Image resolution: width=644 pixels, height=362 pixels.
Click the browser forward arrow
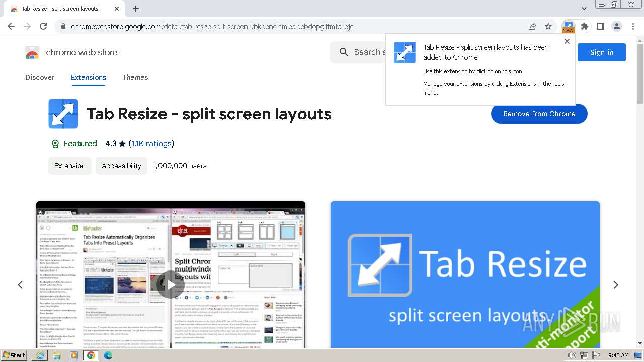click(x=27, y=26)
